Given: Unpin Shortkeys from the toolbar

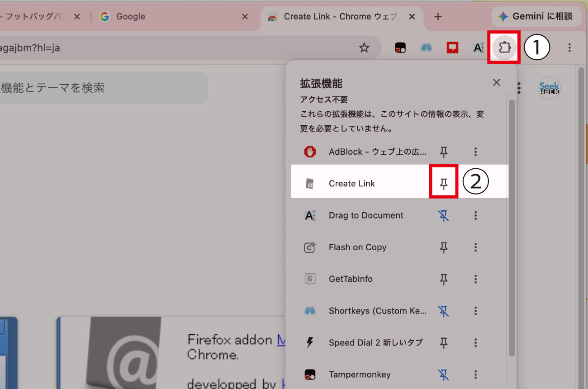Looking at the screenshot, I should click(x=444, y=311).
